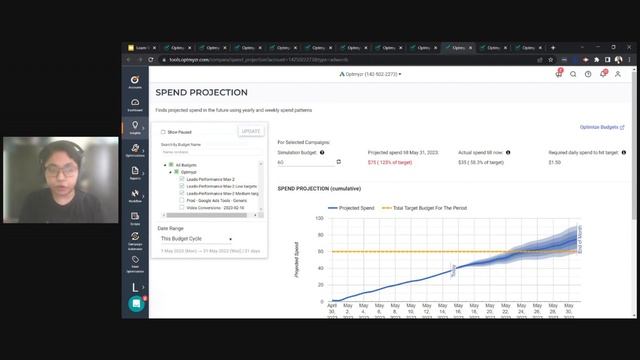The height and width of the screenshot is (360, 640).
Task: Open the browser extensions puzzle icon
Action: pos(596,60)
